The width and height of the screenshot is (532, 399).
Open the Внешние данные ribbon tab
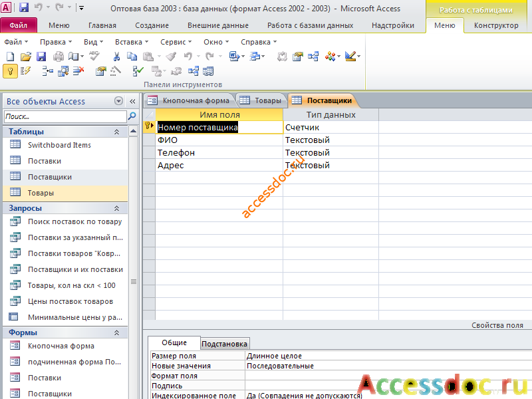[x=218, y=25]
